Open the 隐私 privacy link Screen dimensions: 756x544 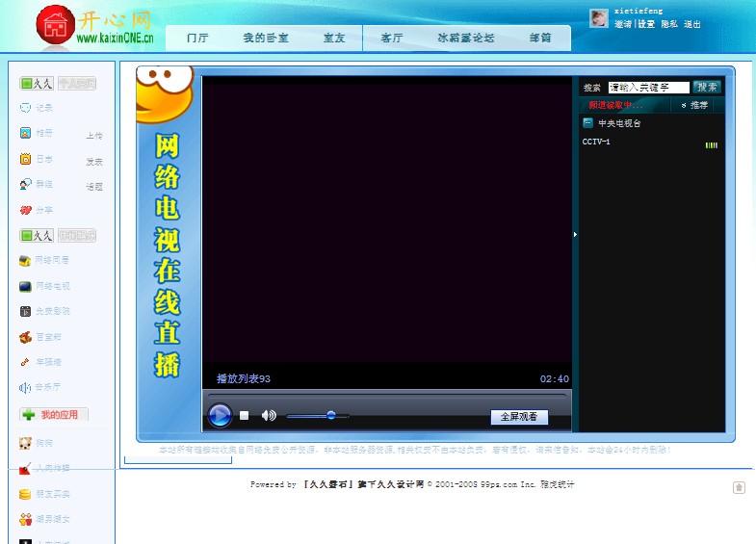click(x=669, y=24)
